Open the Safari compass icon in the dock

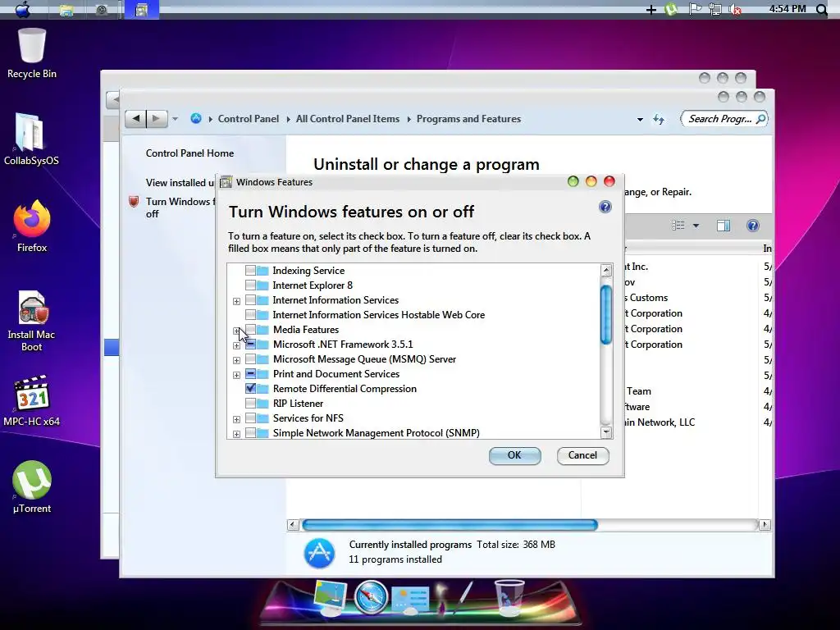[x=371, y=596]
